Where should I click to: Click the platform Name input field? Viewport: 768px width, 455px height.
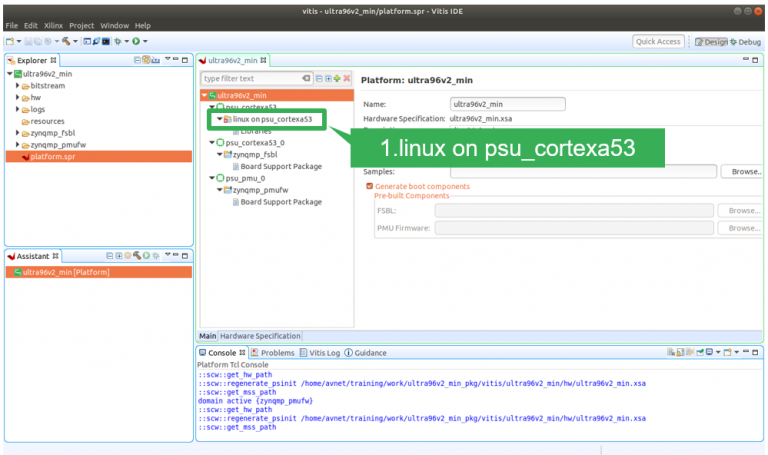pyautogui.click(x=508, y=104)
